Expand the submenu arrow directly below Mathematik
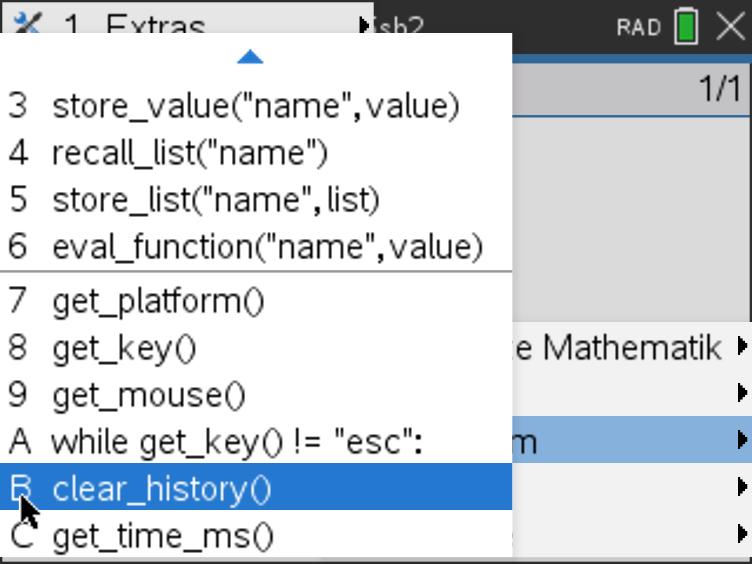752x564 pixels. click(741, 392)
